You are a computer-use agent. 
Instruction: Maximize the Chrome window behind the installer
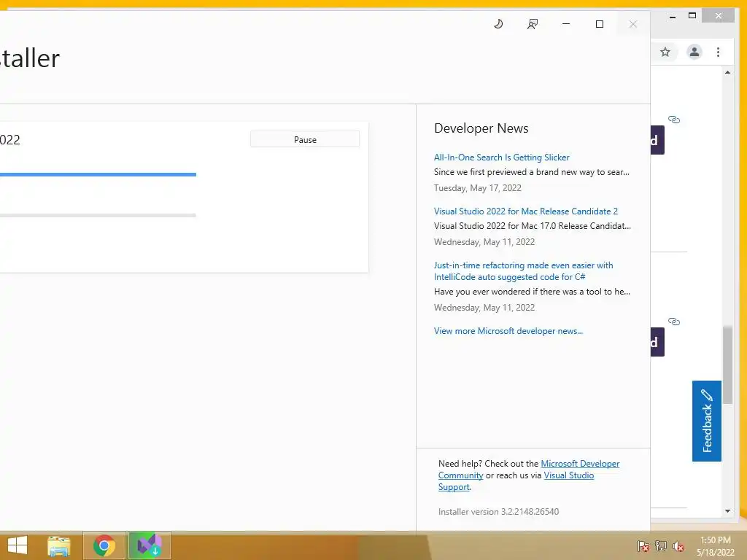[692, 16]
